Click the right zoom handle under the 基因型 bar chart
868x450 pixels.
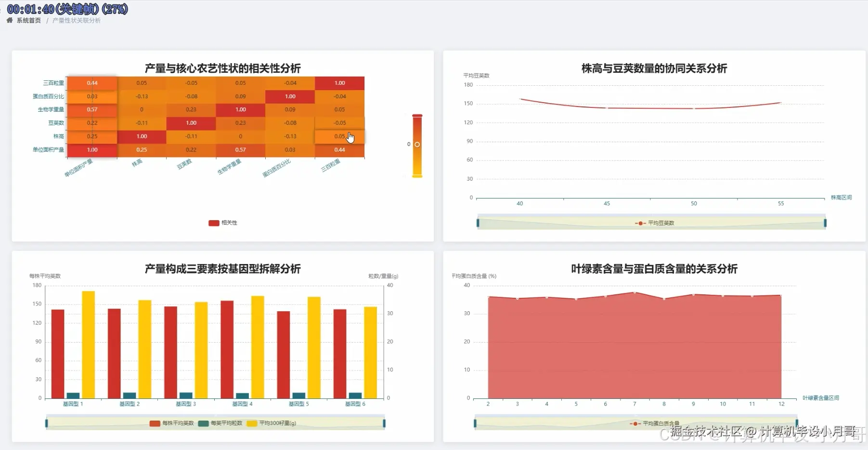(384, 424)
